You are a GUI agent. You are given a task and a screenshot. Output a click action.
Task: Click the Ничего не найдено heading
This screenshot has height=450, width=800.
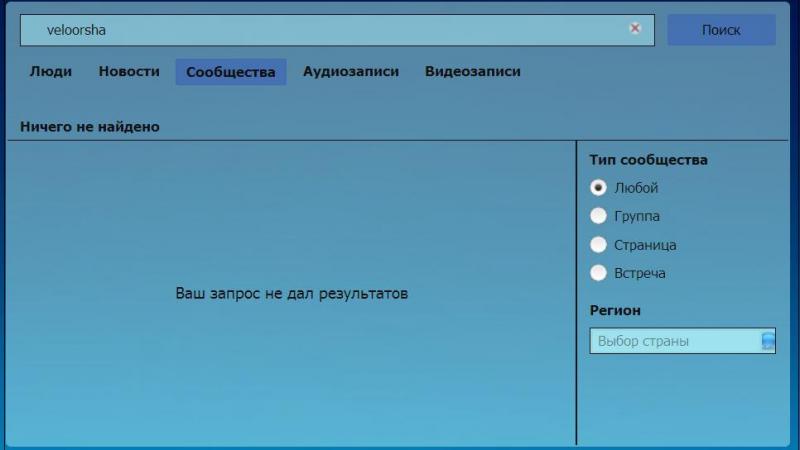coord(90,127)
